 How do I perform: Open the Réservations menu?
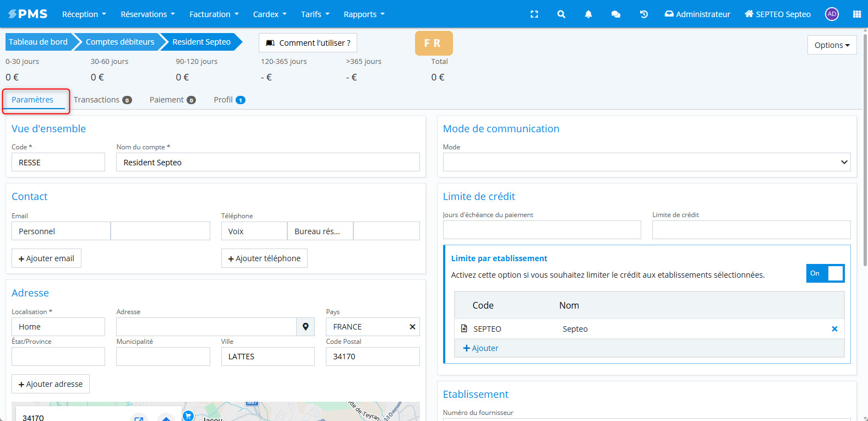pyautogui.click(x=148, y=14)
